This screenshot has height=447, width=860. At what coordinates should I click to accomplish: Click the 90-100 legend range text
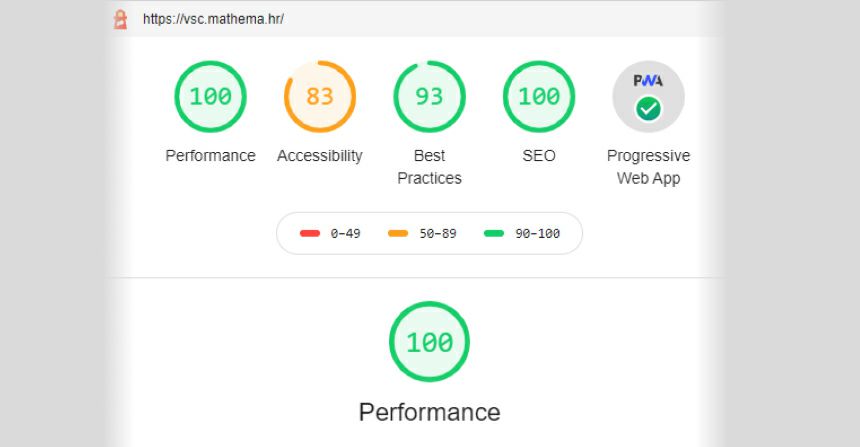[x=538, y=234]
